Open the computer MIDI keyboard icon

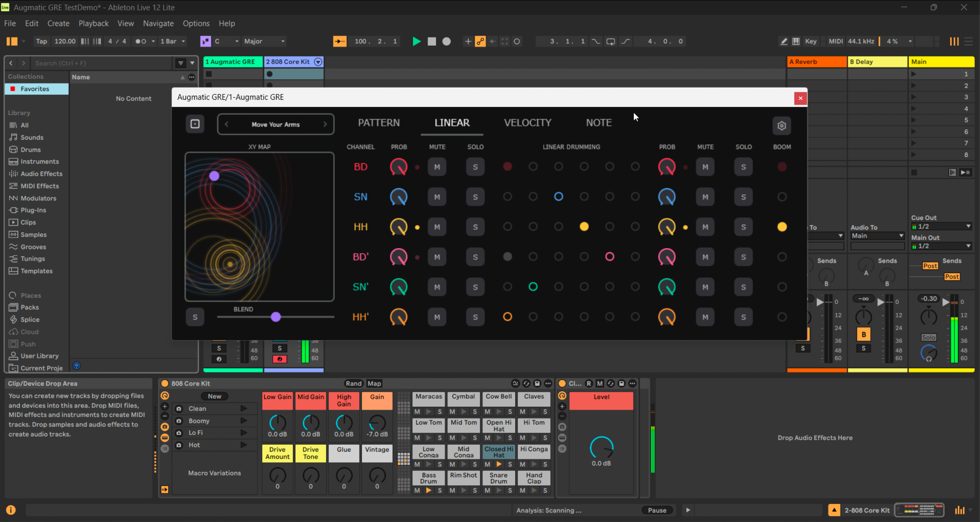pos(796,41)
